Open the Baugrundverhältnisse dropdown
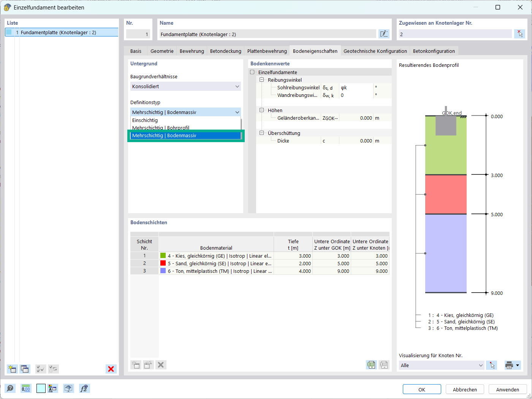 click(185, 86)
